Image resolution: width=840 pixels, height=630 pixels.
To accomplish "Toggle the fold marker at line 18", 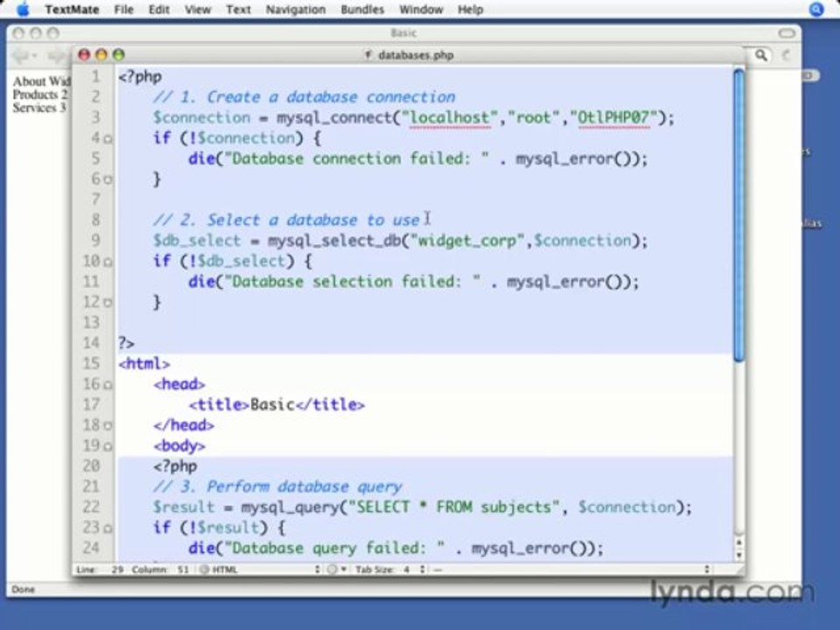I will [108, 425].
